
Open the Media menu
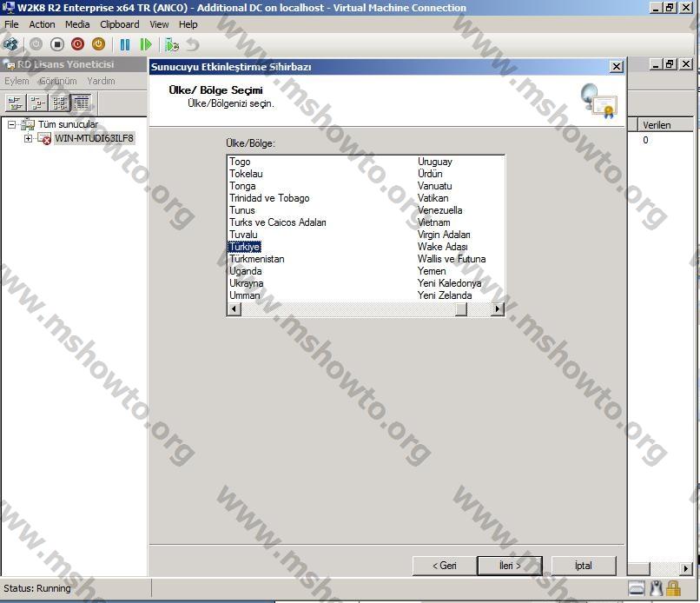77,24
